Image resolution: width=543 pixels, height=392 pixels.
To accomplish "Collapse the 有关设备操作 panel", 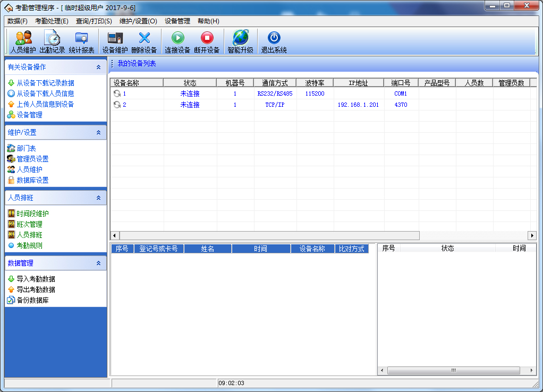I will pos(98,67).
